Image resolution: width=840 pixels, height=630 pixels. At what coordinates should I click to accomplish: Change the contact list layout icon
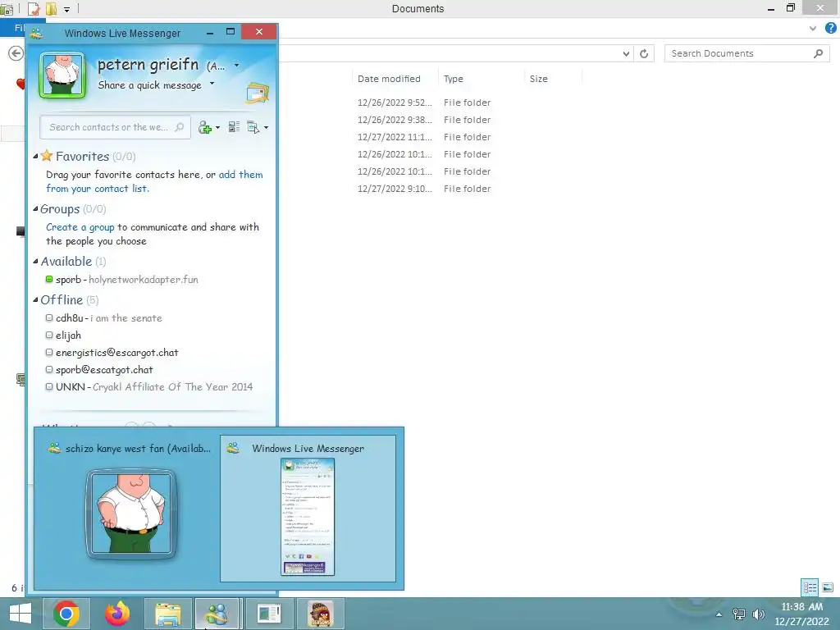click(x=234, y=127)
